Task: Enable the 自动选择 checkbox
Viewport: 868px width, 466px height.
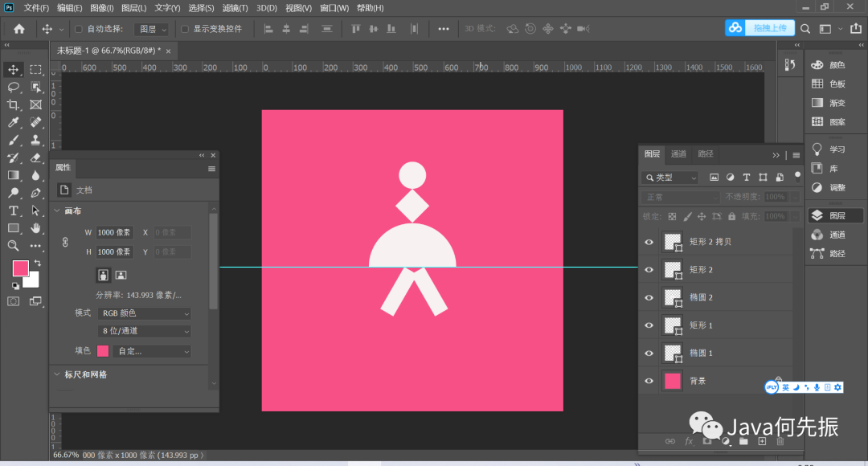Action: pos(79,29)
